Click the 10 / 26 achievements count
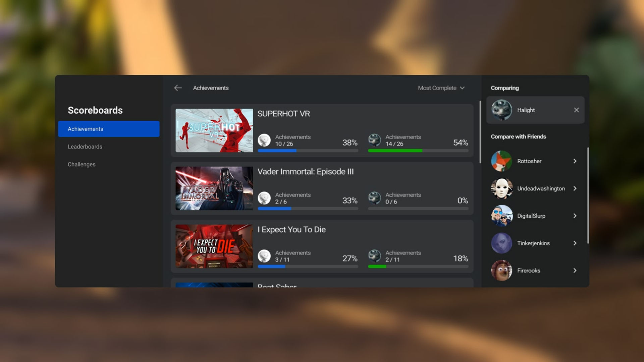Image resolution: width=644 pixels, height=362 pixels. [284, 144]
